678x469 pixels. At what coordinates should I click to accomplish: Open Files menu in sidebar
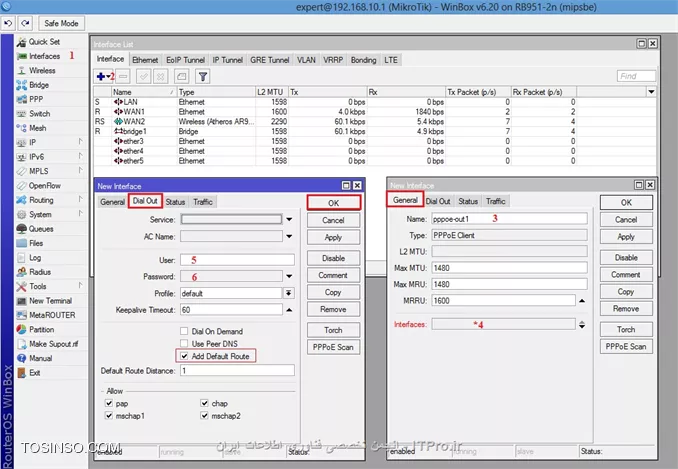30,243
